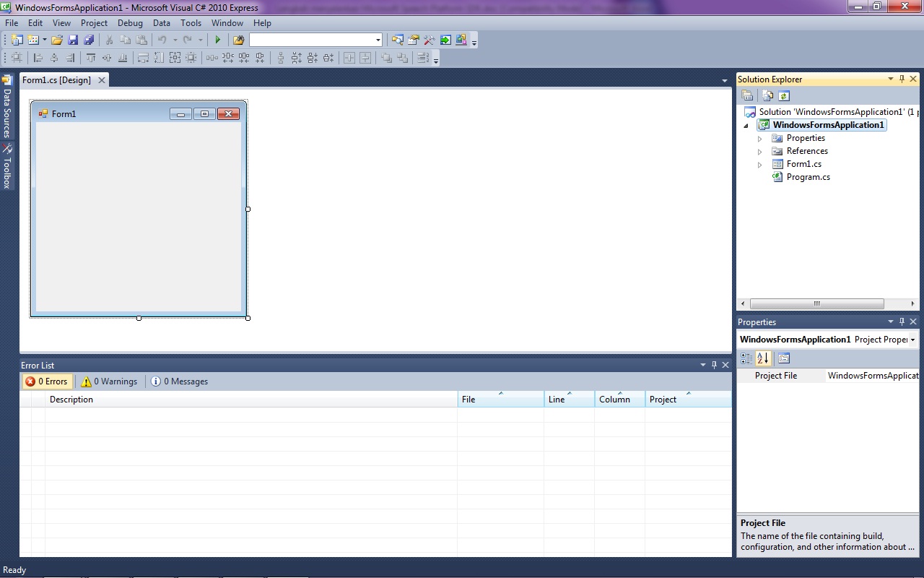This screenshot has height=578, width=924.
Task: Expand the References tree node
Action: click(x=759, y=152)
